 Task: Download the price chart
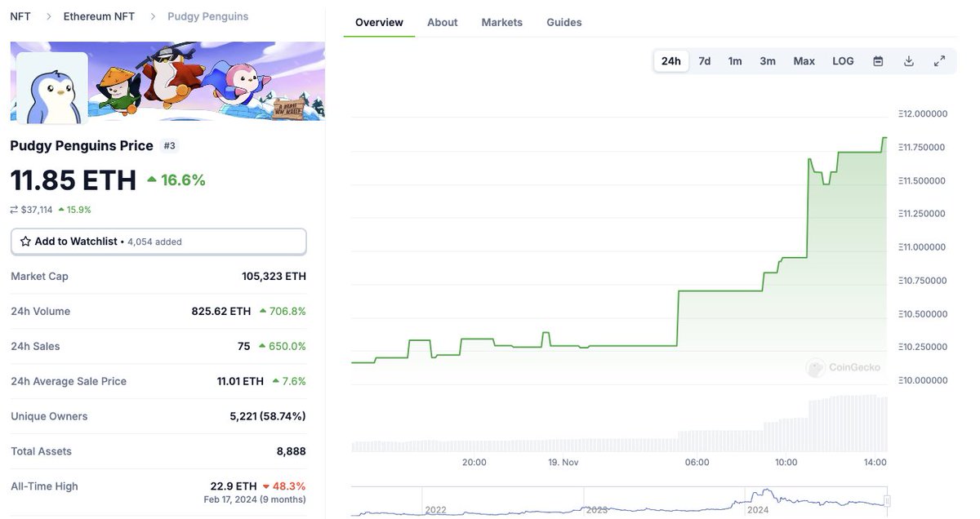click(908, 60)
